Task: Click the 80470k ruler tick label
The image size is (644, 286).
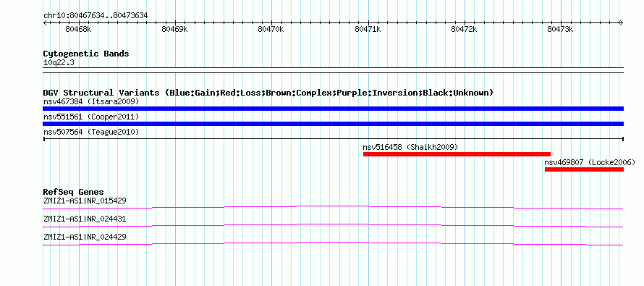Action: [271, 29]
